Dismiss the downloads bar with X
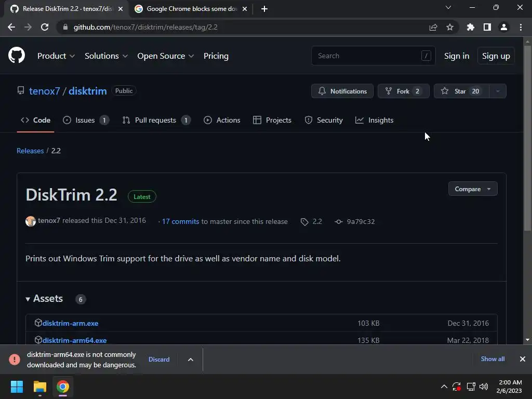Screen dimensions: 532x399 pyautogui.click(x=523, y=359)
